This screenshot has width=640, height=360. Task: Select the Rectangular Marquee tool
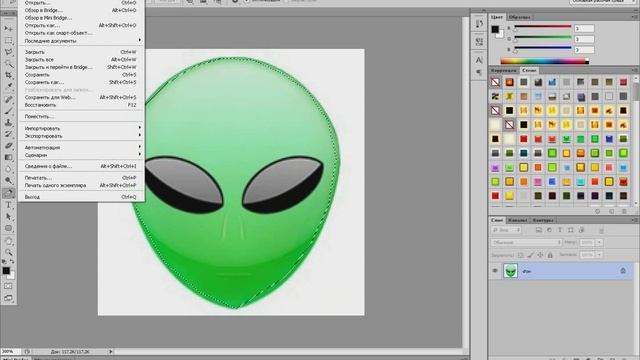8,41
